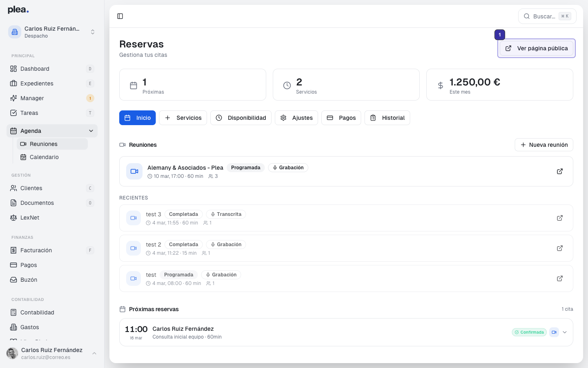Switch to the Disponibilidad tab
Image resolution: width=588 pixels, height=368 pixels.
coord(241,118)
